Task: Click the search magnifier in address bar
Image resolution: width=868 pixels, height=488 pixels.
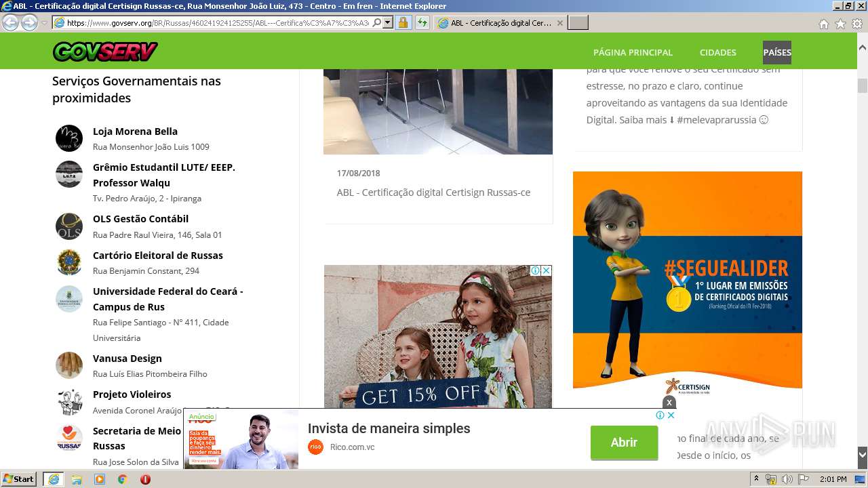Action: [x=377, y=22]
